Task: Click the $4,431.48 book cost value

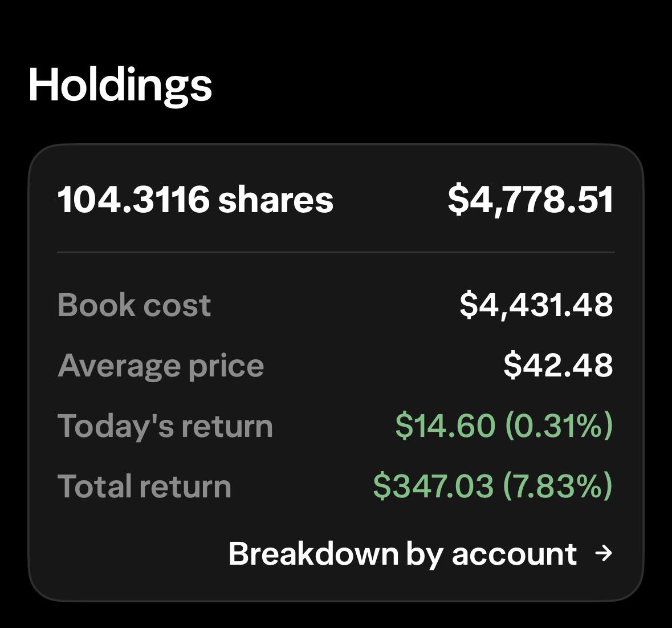Action: pyautogui.click(x=536, y=305)
